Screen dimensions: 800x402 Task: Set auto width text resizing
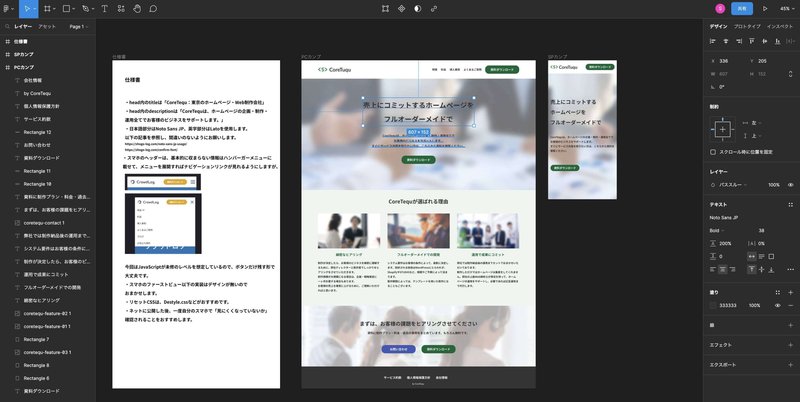coord(752,256)
